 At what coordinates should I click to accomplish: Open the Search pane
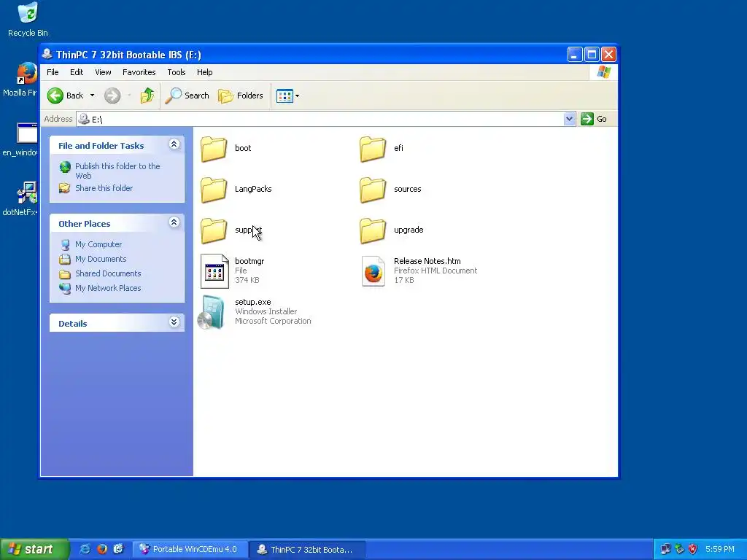[x=187, y=96]
